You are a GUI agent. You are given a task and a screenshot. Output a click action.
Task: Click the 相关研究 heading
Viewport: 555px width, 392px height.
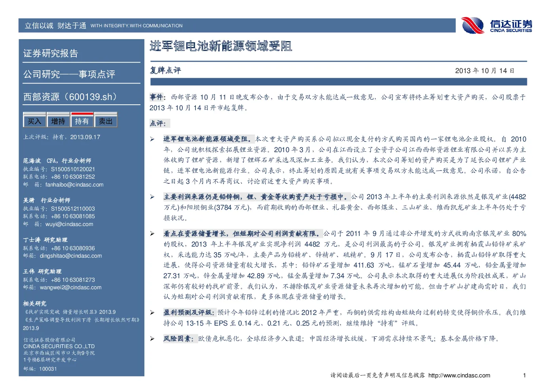pyautogui.click(x=35, y=303)
